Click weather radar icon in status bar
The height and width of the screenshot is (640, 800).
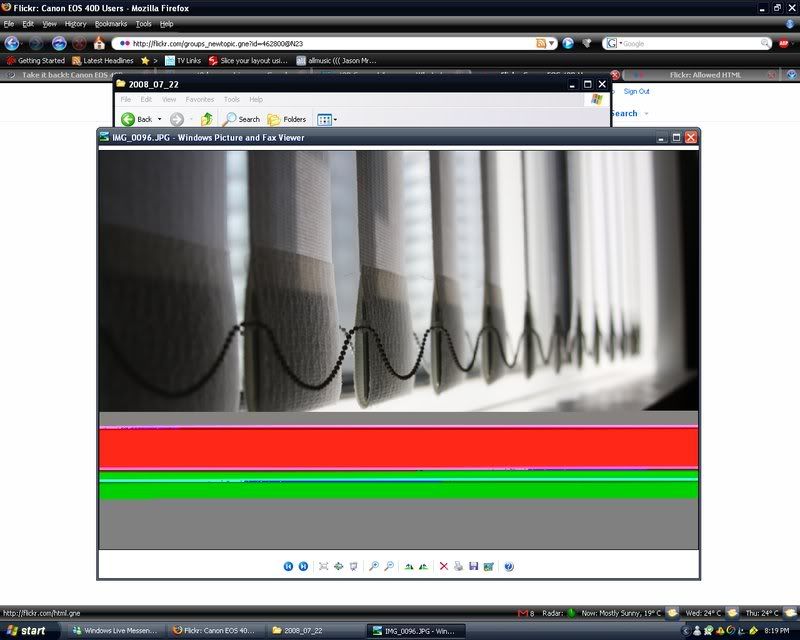[571, 613]
